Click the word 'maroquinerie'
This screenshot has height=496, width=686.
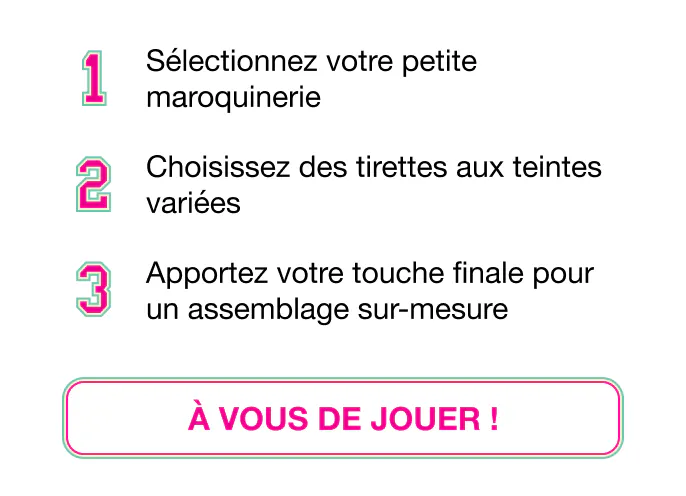pos(233,98)
